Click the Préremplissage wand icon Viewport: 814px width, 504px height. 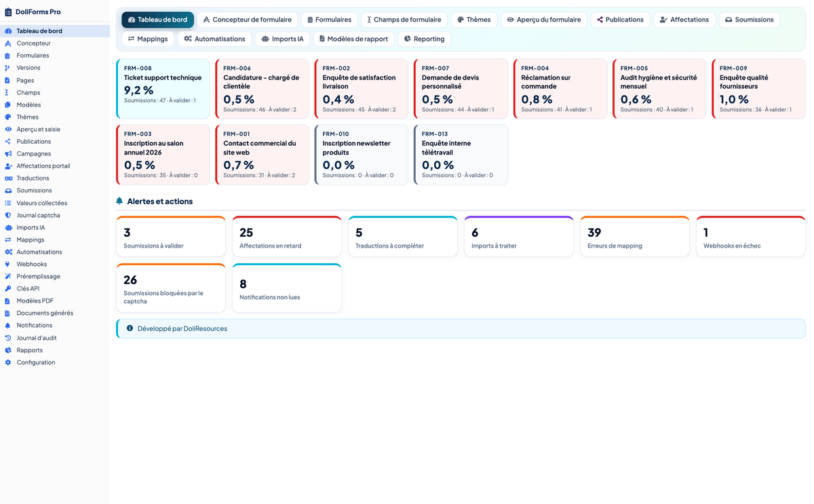(x=8, y=276)
